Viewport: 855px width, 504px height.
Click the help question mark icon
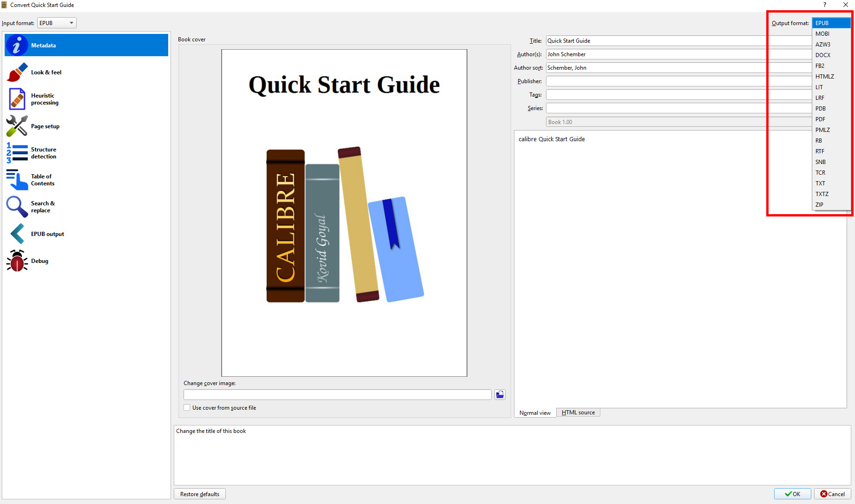pyautogui.click(x=825, y=5)
